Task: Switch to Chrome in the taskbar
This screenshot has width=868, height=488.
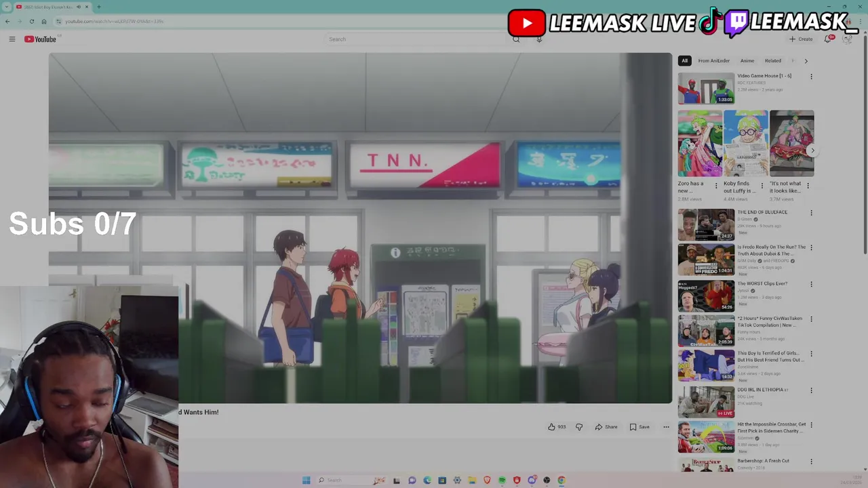Action: 561,480
